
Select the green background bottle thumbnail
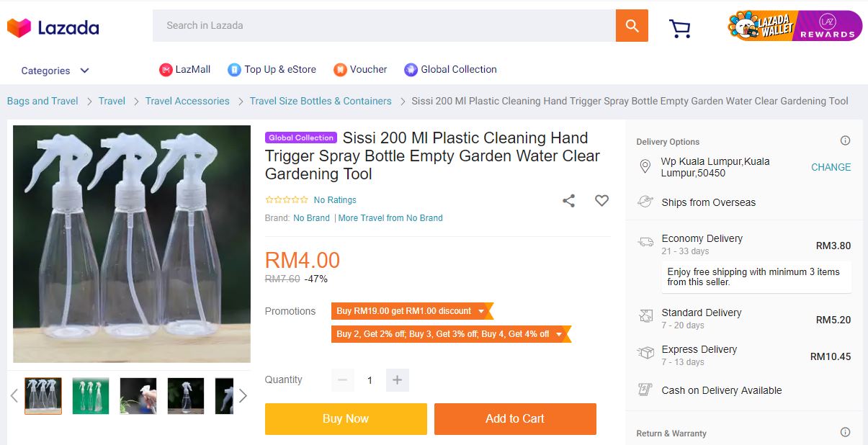click(91, 395)
